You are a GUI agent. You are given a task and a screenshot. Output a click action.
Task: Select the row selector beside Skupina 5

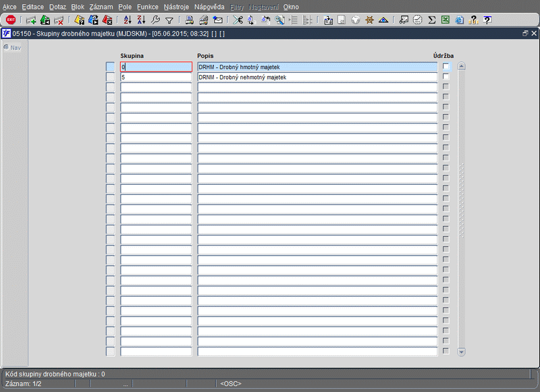pyautogui.click(x=110, y=77)
